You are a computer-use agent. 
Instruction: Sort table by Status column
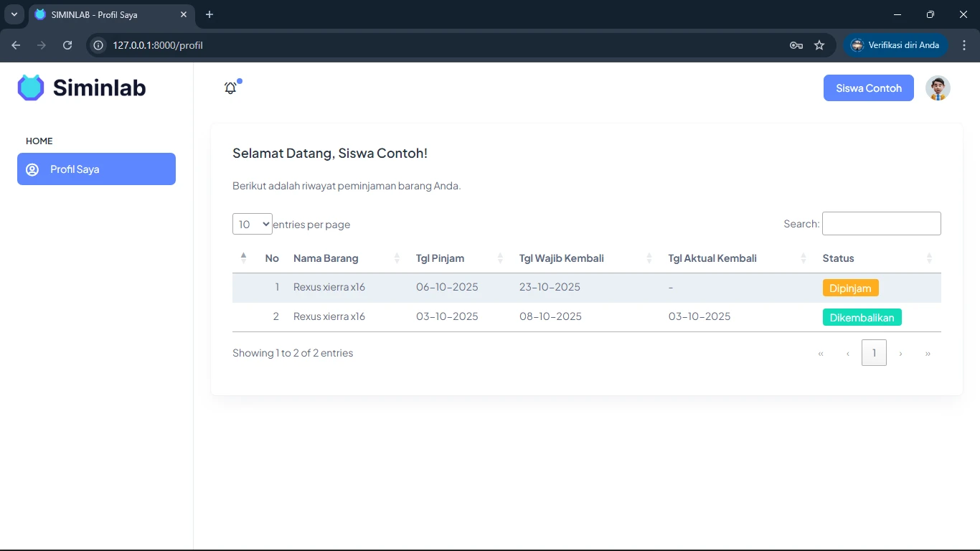click(x=838, y=258)
